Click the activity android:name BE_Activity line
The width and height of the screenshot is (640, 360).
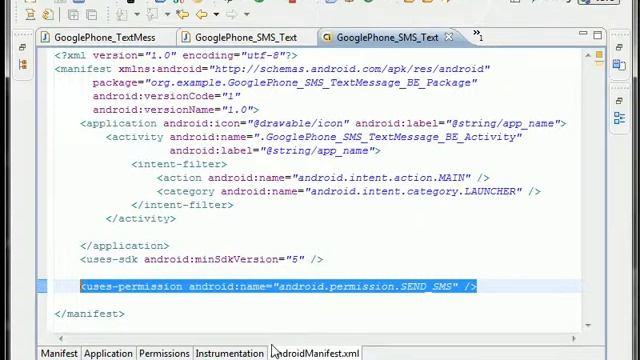(314, 137)
